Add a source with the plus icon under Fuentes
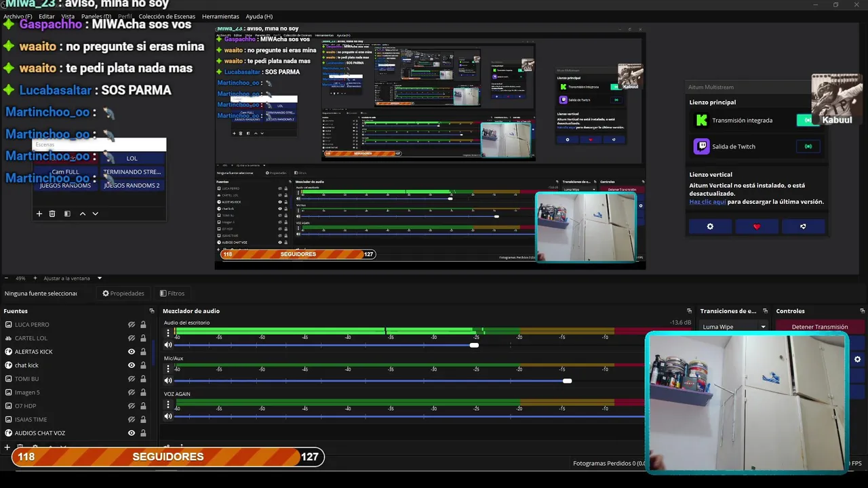Screen dimensions: 868x488 coord(7,447)
